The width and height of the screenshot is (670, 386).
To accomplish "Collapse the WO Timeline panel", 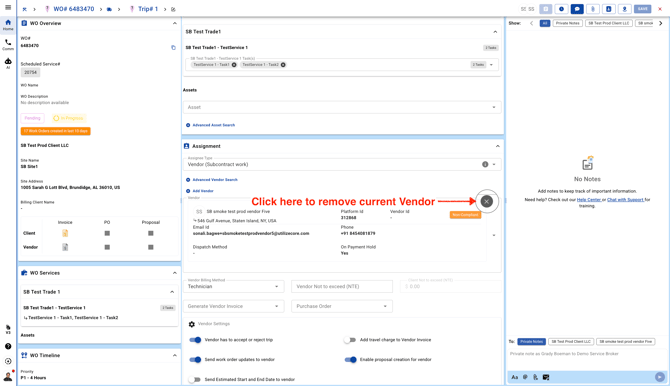I will pyautogui.click(x=174, y=355).
